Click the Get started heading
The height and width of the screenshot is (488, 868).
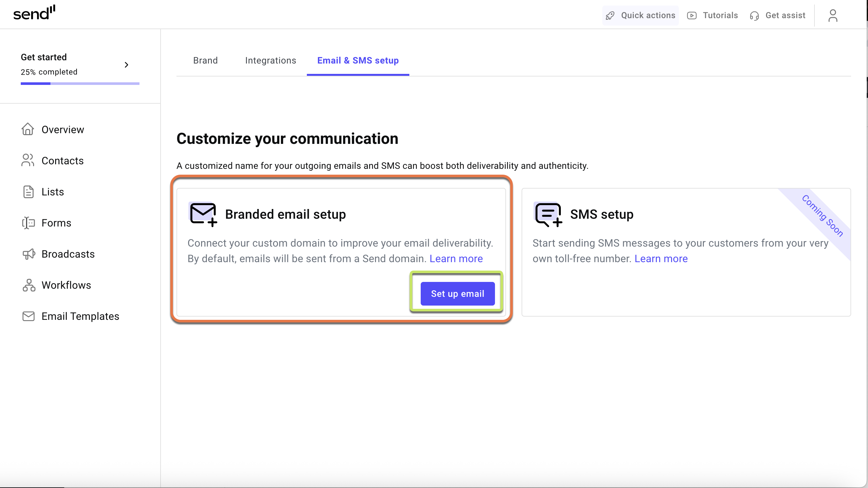tap(44, 57)
